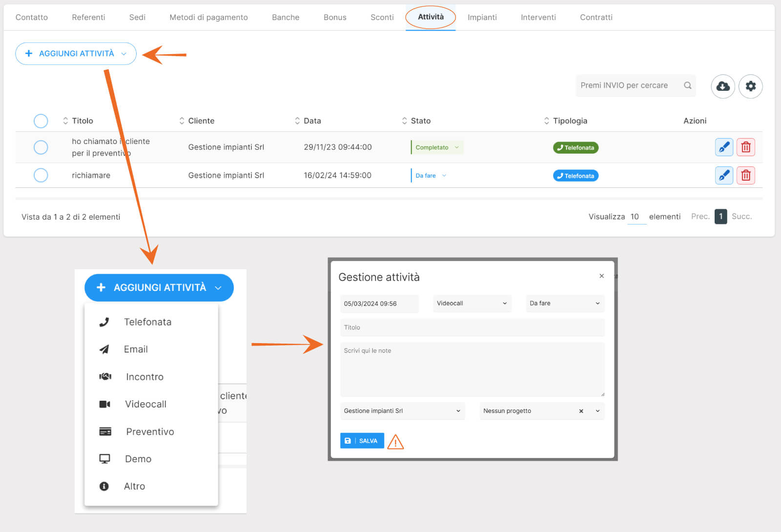Select checkbox for 'ho chiamato il cliente' row
This screenshot has width=781, height=532.
pyautogui.click(x=41, y=147)
